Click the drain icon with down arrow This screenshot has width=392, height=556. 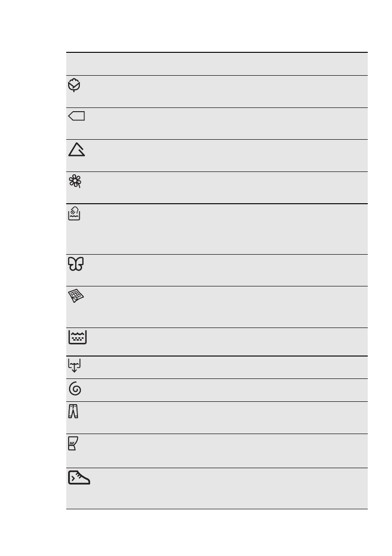coord(74,366)
